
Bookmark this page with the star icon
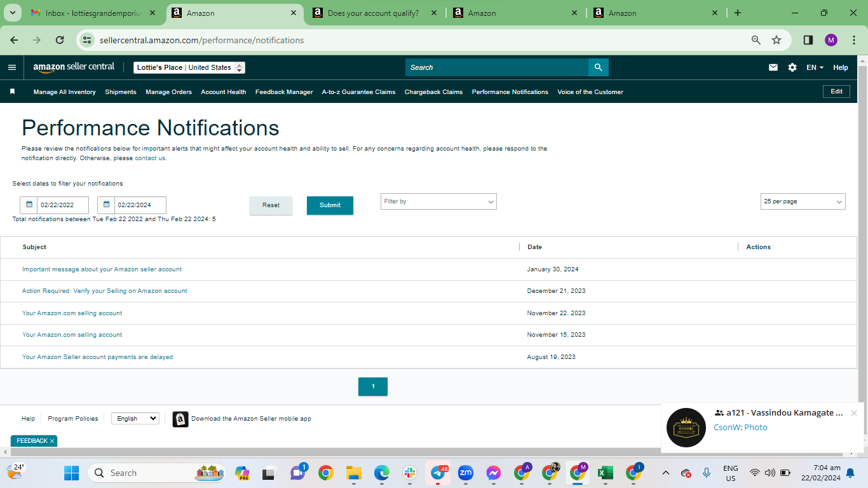776,40
